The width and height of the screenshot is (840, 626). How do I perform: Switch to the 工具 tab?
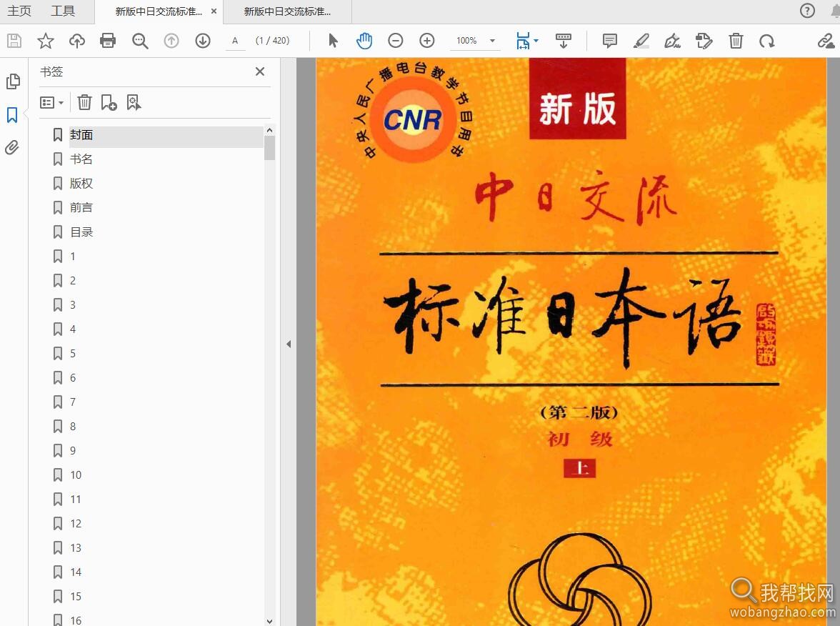click(x=63, y=11)
